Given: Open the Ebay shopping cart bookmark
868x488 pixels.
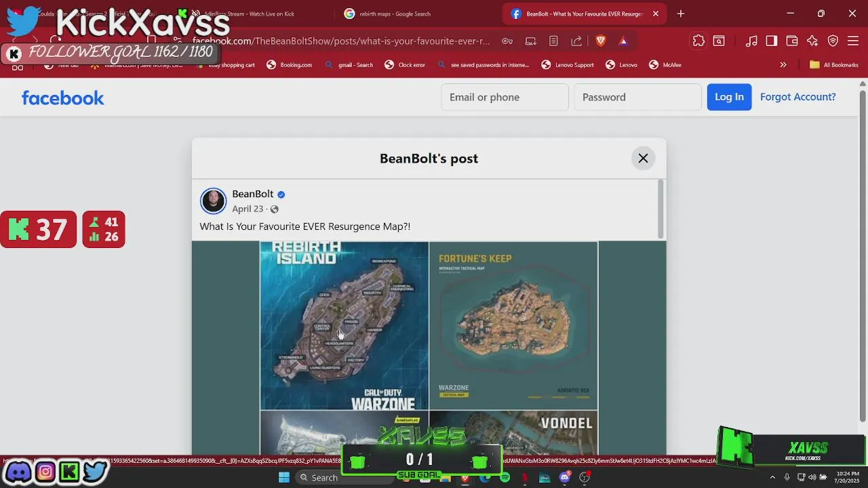Looking at the screenshot, I should pyautogui.click(x=225, y=65).
